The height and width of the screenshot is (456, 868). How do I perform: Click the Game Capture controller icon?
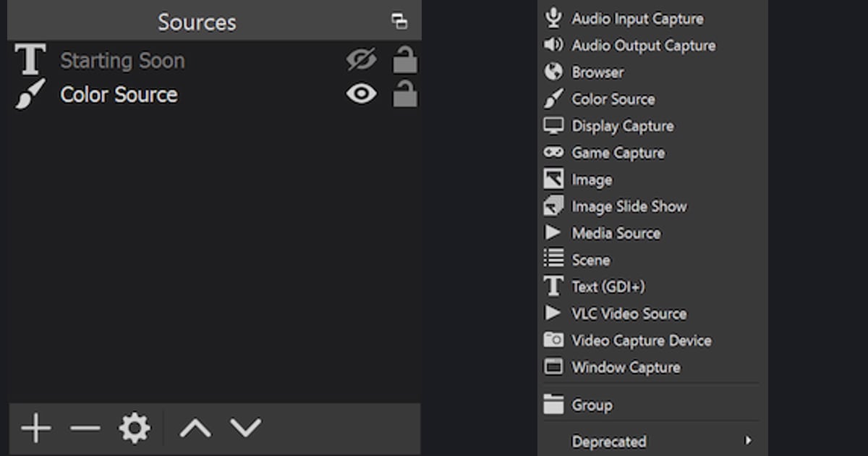[x=553, y=152]
